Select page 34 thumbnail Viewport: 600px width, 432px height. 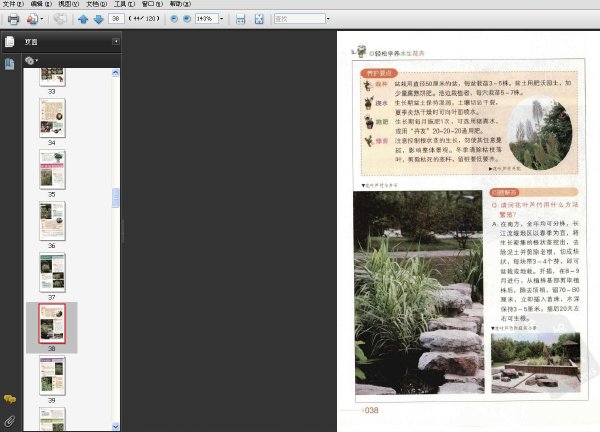click(52, 118)
